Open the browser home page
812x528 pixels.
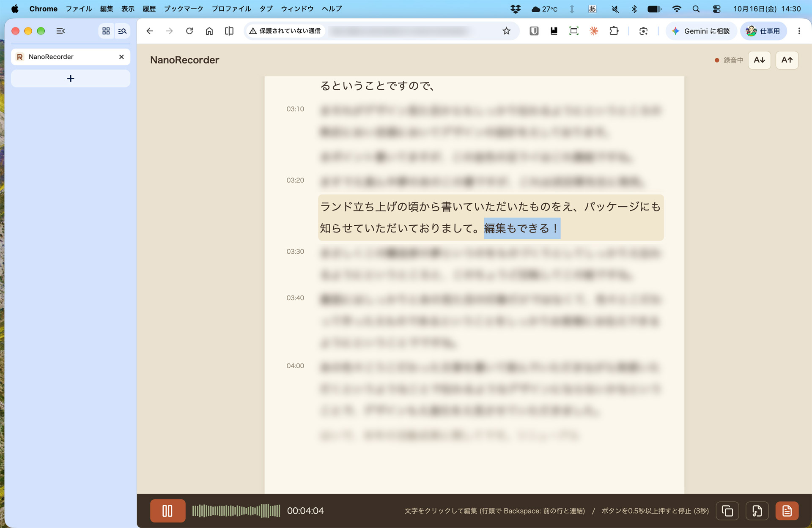point(209,31)
